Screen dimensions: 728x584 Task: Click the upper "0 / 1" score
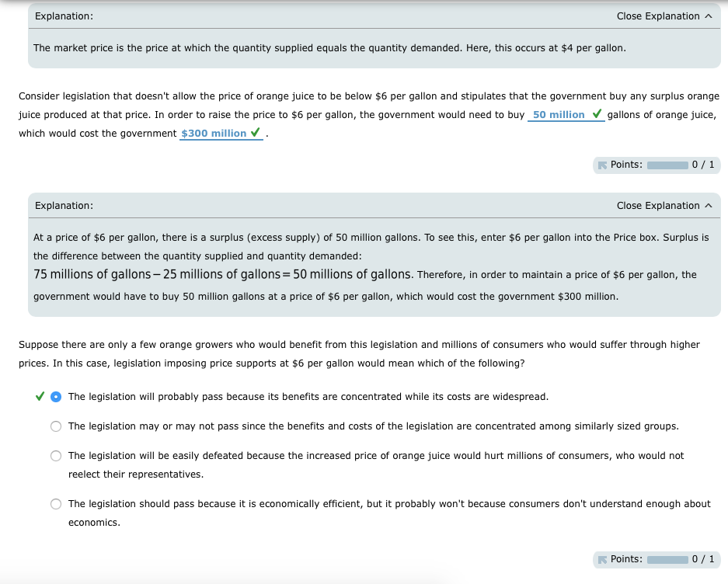[x=703, y=165]
